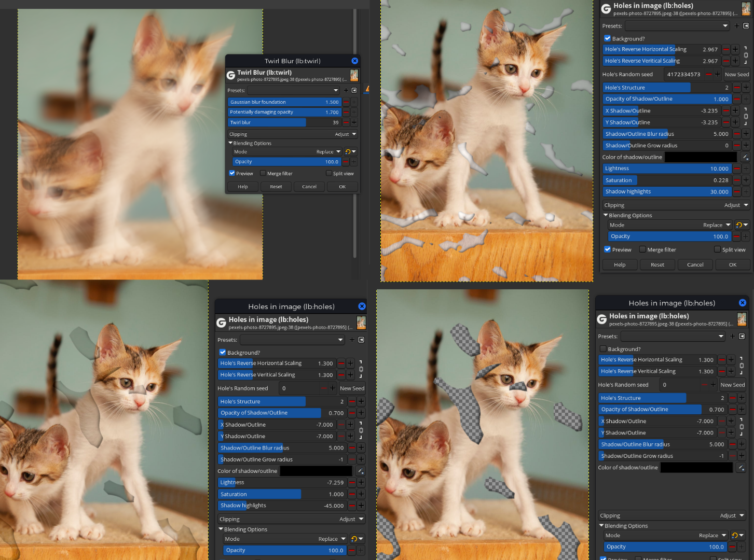Viewport: 754px width, 560px height.
Task: Open Clipping dropdown in seed 4172334573 Holes dialog
Action: pos(676,205)
